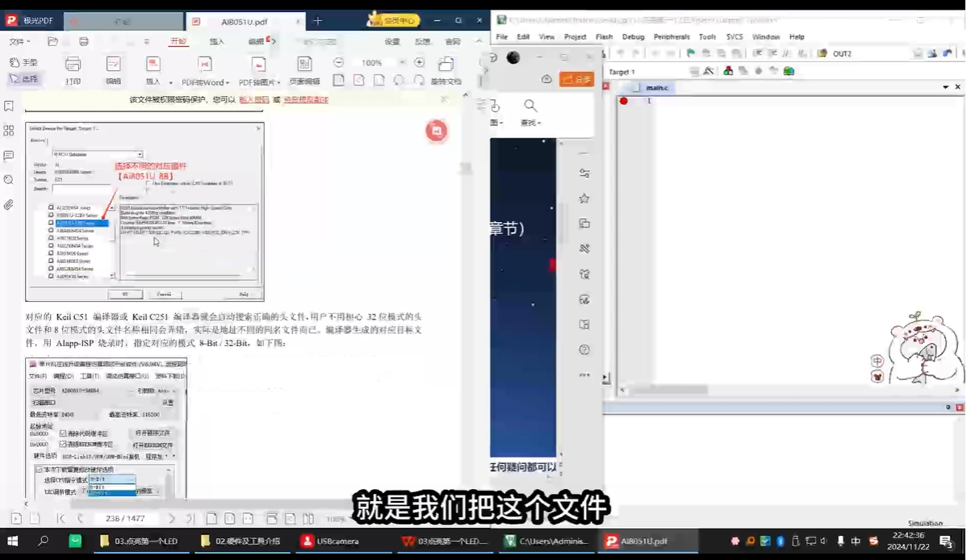The width and height of the screenshot is (971, 560).
Task: Open the search panel in PDF sidebar
Action: point(9,180)
